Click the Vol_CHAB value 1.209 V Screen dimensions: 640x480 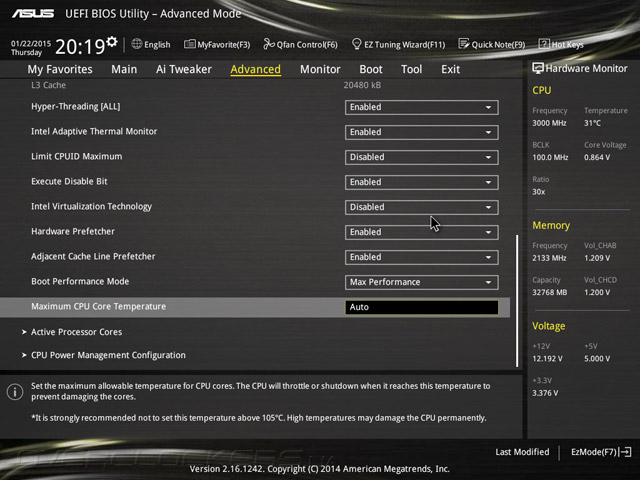point(597,258)
